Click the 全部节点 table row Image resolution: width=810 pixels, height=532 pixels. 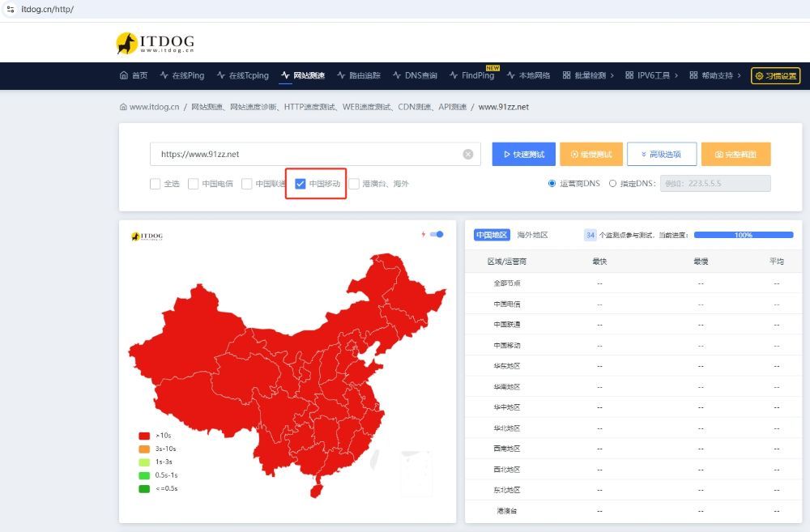point(633,283)
